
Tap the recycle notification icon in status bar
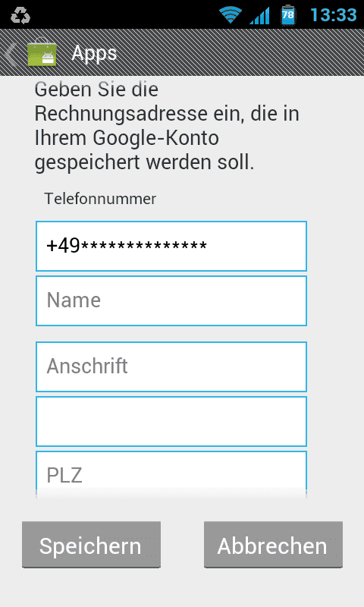20,15
